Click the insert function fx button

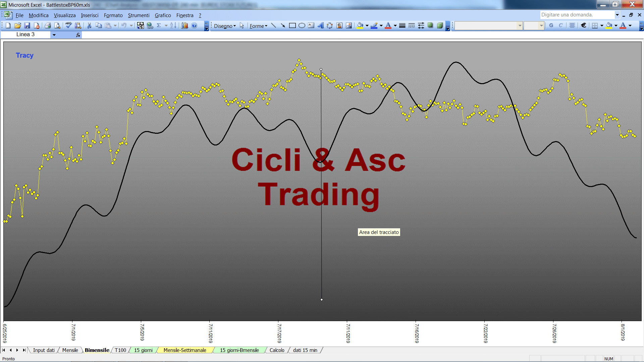pyautogui.click(x=78, y=35)
